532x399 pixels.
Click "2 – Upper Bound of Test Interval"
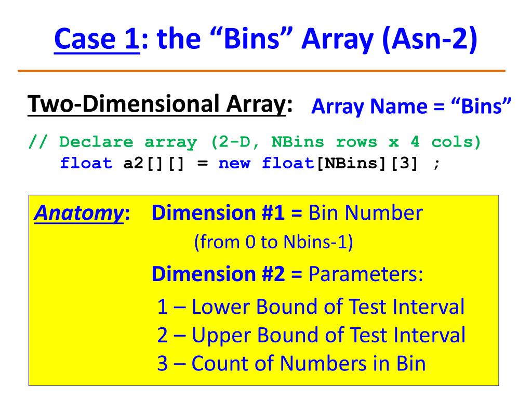click(311, 335)
